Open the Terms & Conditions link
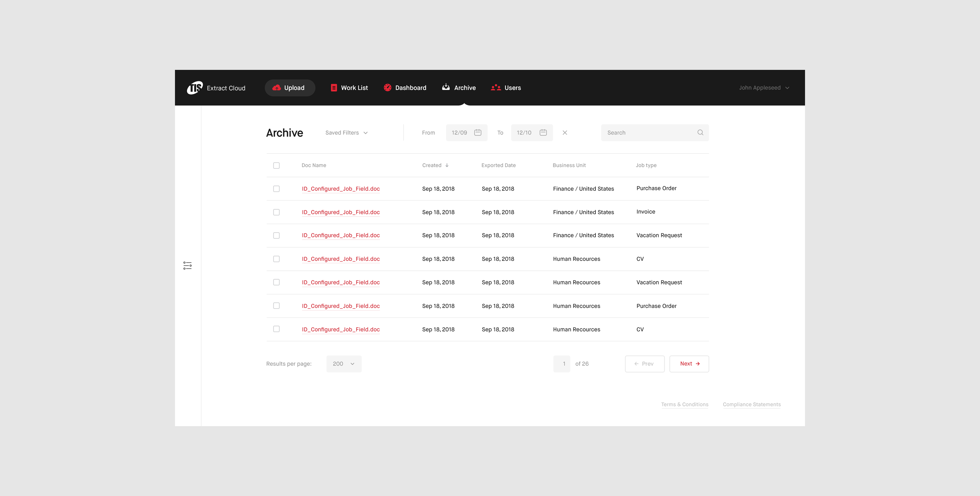Viewport: 980px width, 496px height. tap(685, 404)
